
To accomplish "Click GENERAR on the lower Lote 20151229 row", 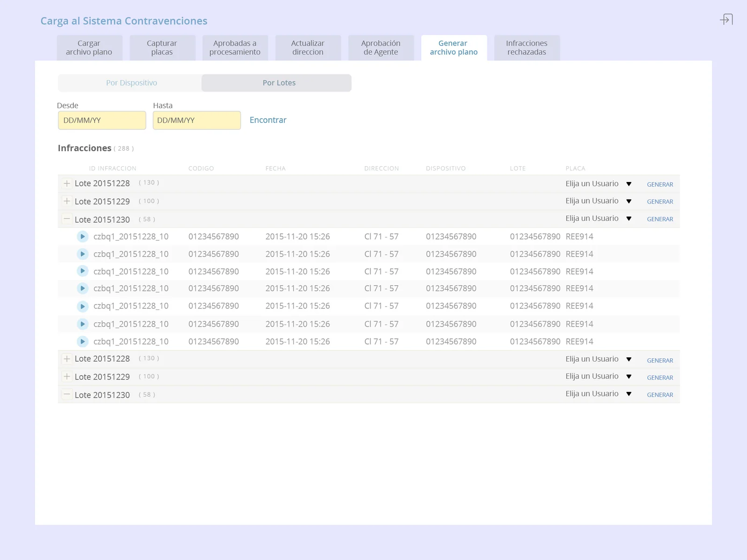I will coord(660,378).
